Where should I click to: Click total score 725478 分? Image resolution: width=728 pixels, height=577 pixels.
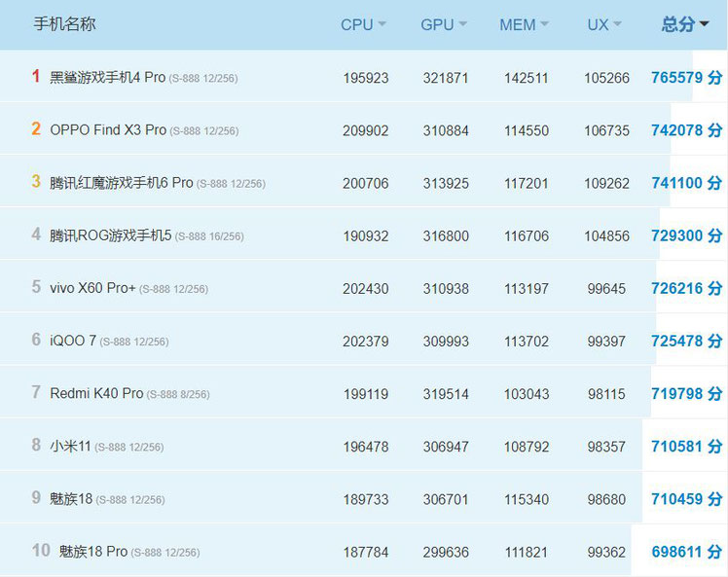(687, 341)
